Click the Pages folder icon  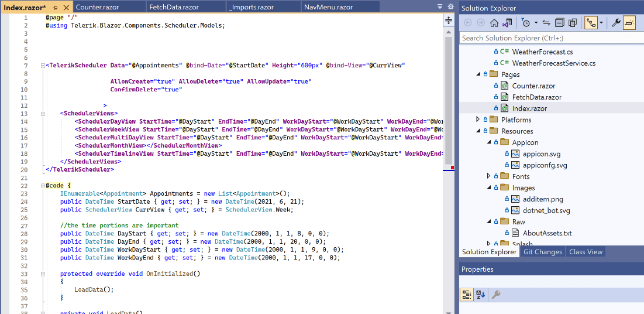click(x=493, y=74)
